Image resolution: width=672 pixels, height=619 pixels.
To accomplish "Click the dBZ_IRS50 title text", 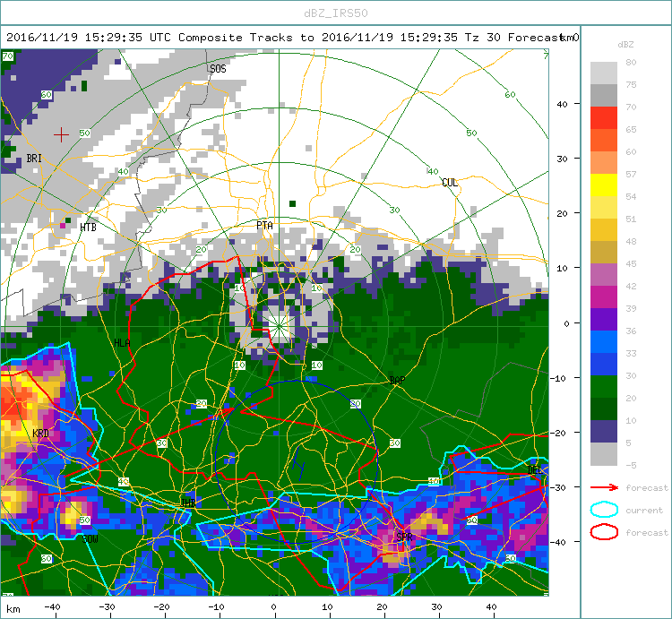I will point(336,13).
